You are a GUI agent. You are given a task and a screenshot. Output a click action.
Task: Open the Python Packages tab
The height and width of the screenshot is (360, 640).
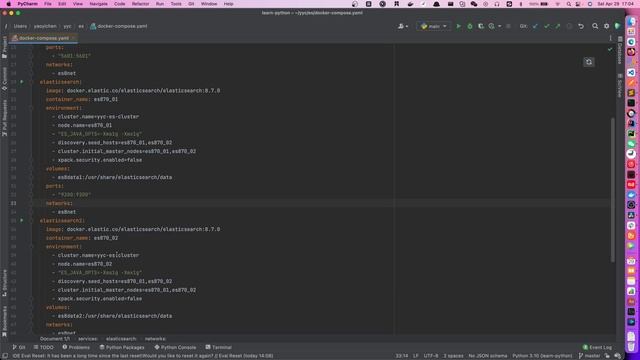pyautogui.click(x=122, y=347)
